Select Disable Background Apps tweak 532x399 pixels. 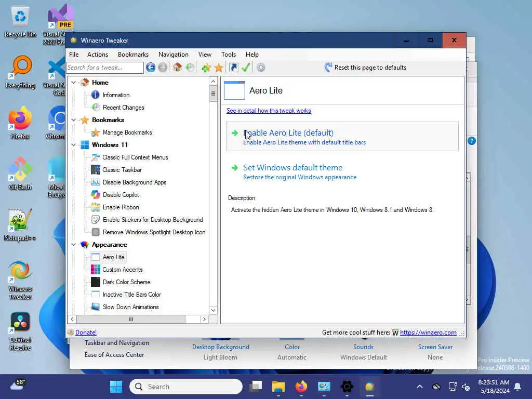point(135,182)
